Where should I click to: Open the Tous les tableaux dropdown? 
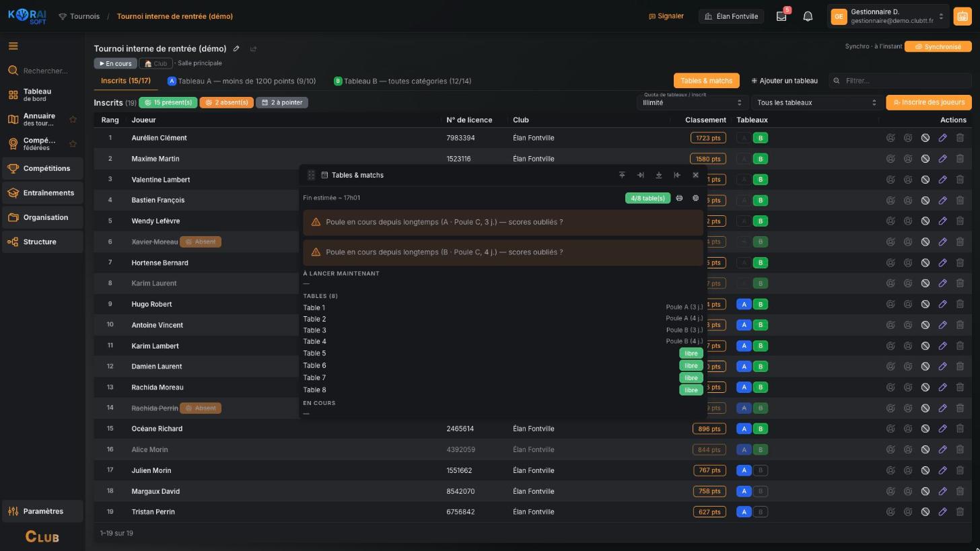click(816, 102)
